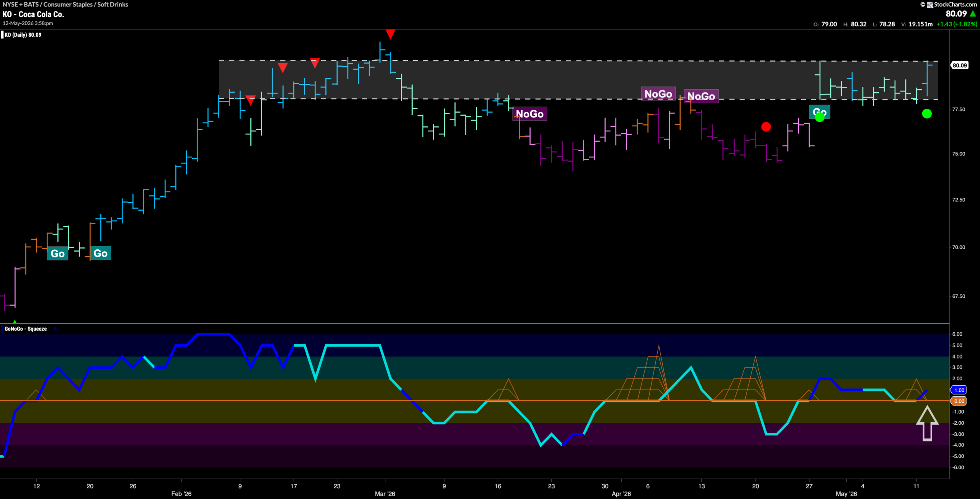Click the volume value 19.151m

pyautogui.click(x=921, y=24)
